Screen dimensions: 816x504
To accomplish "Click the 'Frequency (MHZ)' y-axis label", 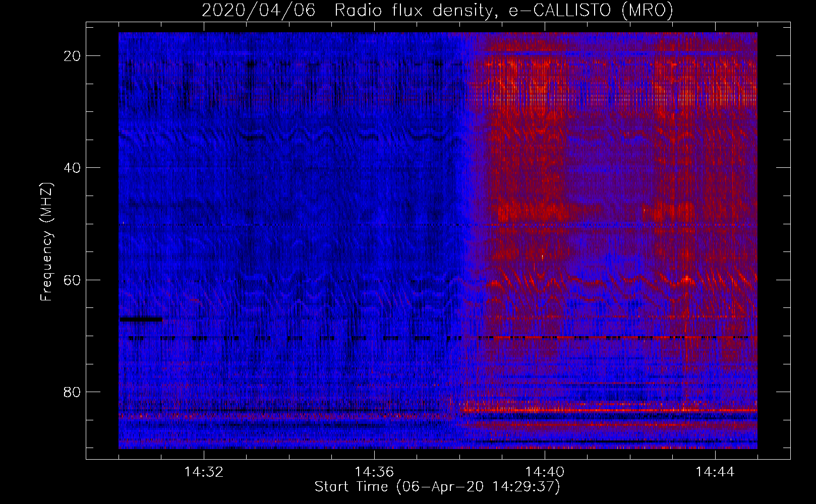I will (46, 242).
